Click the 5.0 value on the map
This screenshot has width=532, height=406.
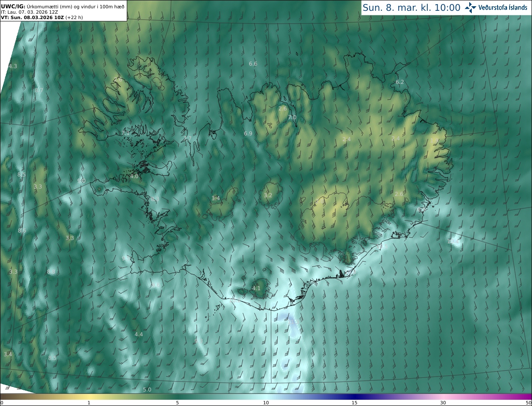(147, 390)
